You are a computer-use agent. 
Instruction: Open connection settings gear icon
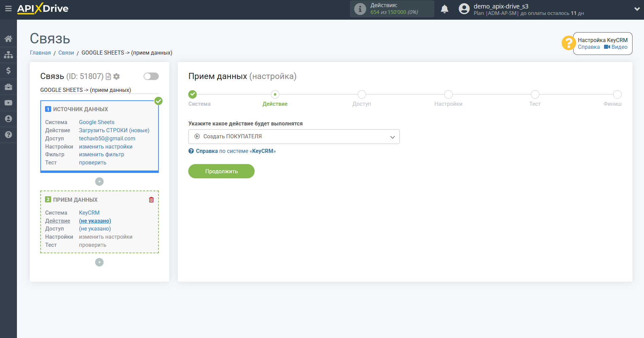pos(116,77)
